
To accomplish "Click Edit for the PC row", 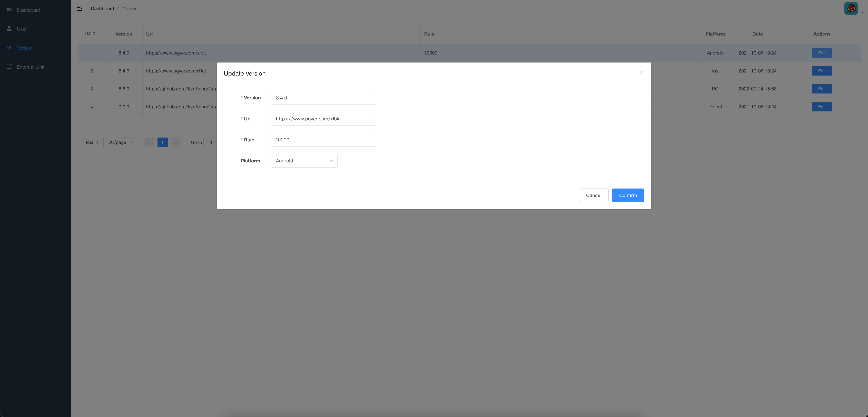I will pyautogui.click(x=822, y=89).
